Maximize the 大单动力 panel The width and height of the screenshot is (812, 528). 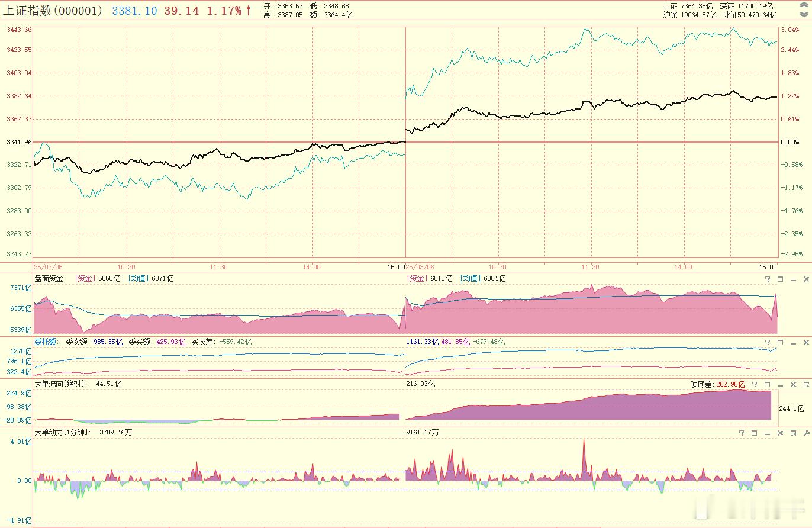pos(755,433)
